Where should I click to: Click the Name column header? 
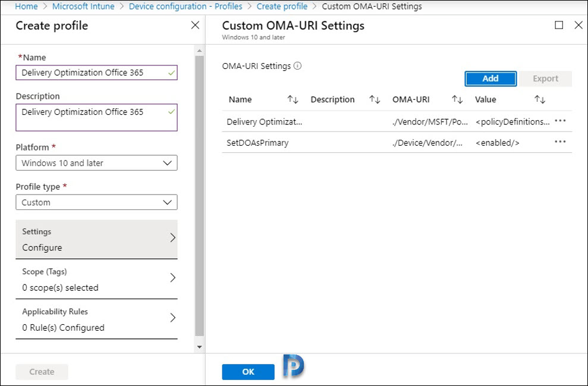240,99
